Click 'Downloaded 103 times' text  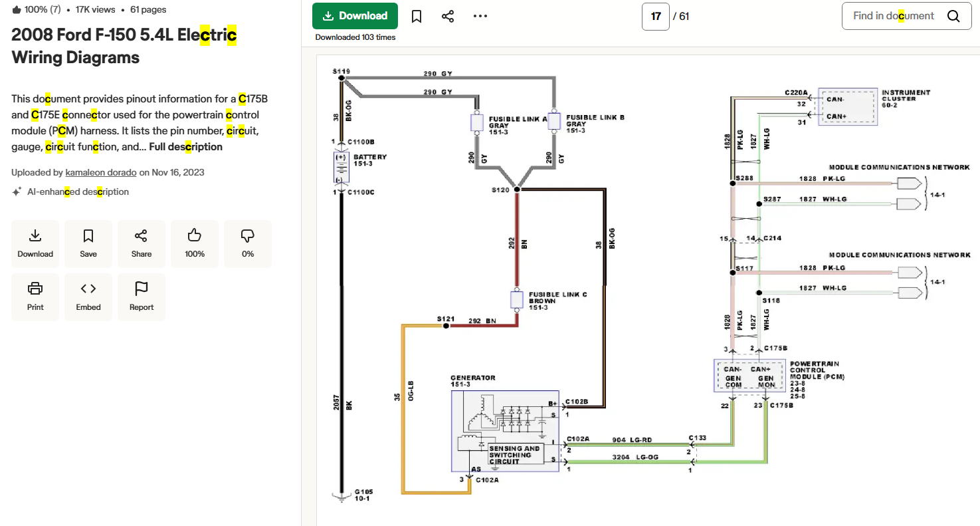pyautogui.click(x=355, y=37)
